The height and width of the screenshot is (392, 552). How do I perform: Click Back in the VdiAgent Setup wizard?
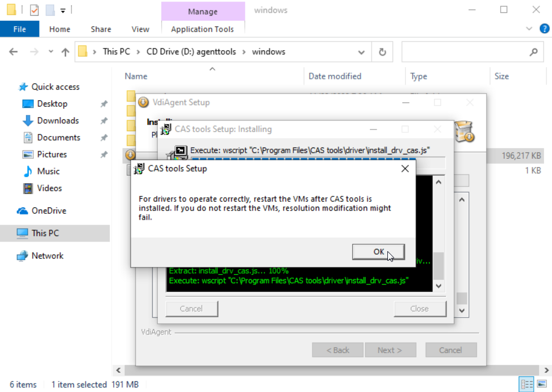click(338, 350)
